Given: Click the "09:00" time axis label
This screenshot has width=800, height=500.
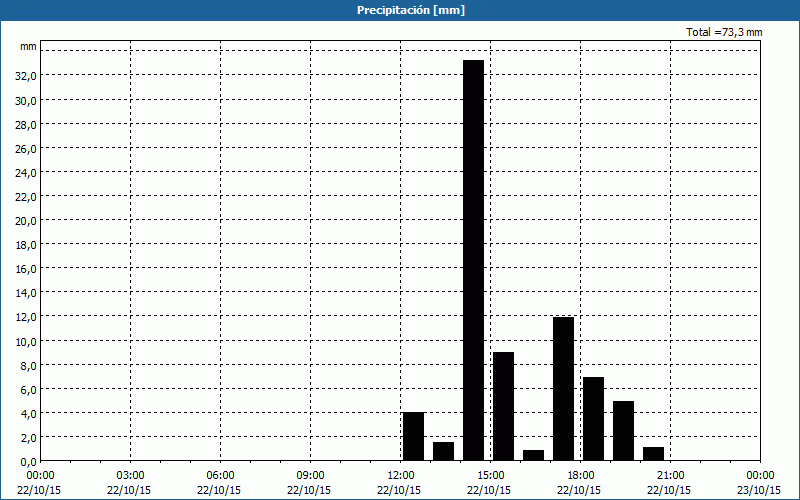Looking at the screenshot, I should (310, 476).
